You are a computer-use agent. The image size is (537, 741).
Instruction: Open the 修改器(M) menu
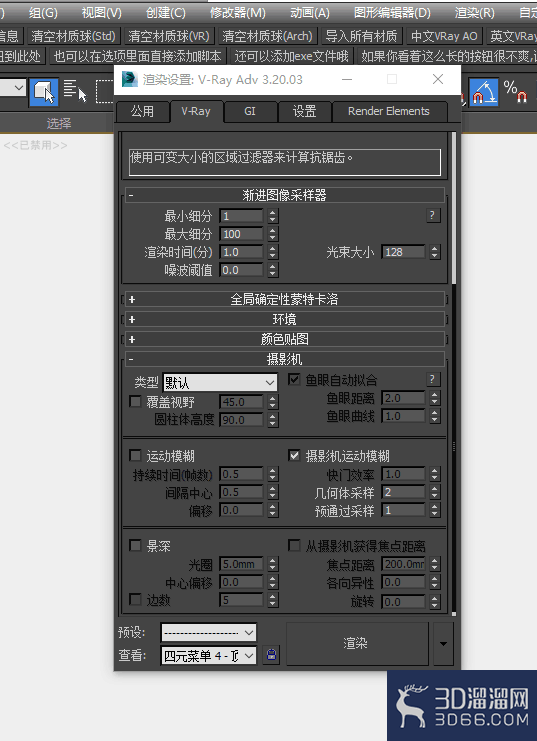[x=237, y=12]
